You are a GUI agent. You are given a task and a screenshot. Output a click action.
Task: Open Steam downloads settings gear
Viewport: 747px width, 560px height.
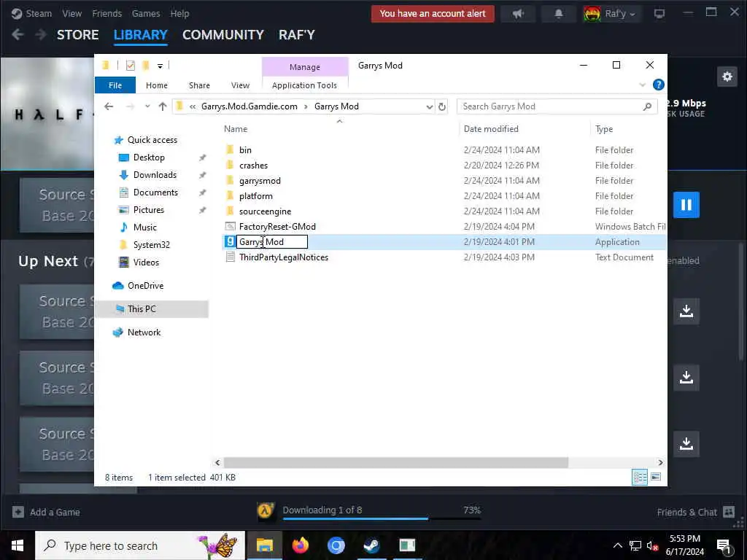[x=727, y=76]
